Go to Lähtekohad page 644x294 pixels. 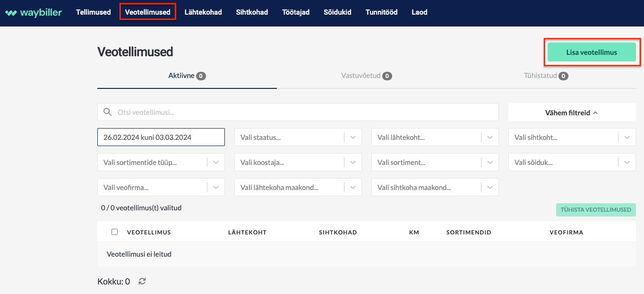tap(203, 12)
